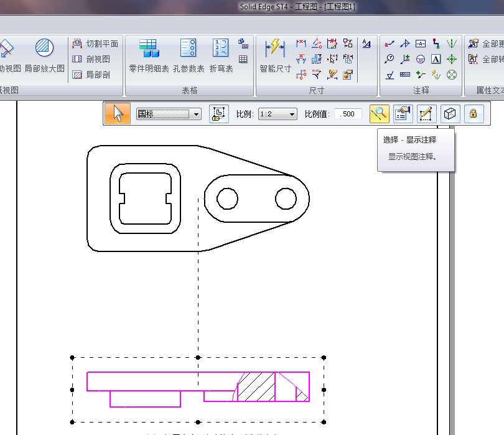Click the Bend Table (折弯表) tool
Viewport: 504px width, 435px height.
click(221, 55)
